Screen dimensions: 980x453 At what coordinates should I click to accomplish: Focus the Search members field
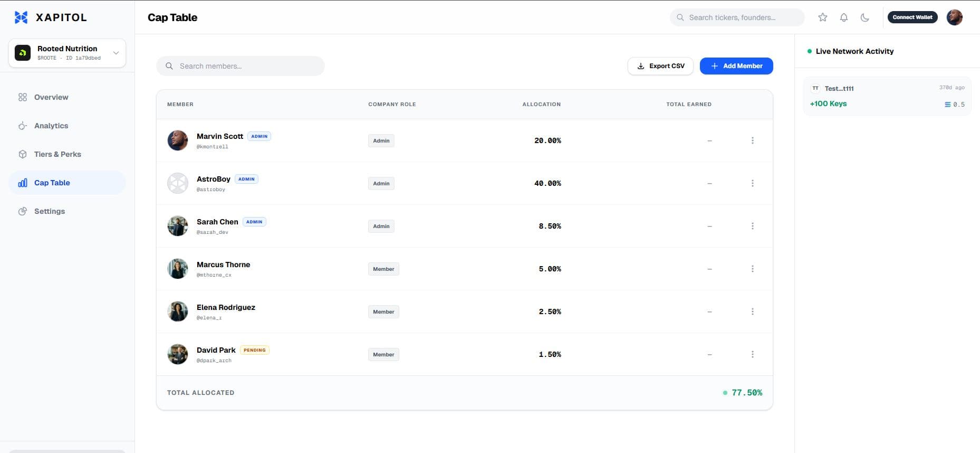tap(241, 66)
